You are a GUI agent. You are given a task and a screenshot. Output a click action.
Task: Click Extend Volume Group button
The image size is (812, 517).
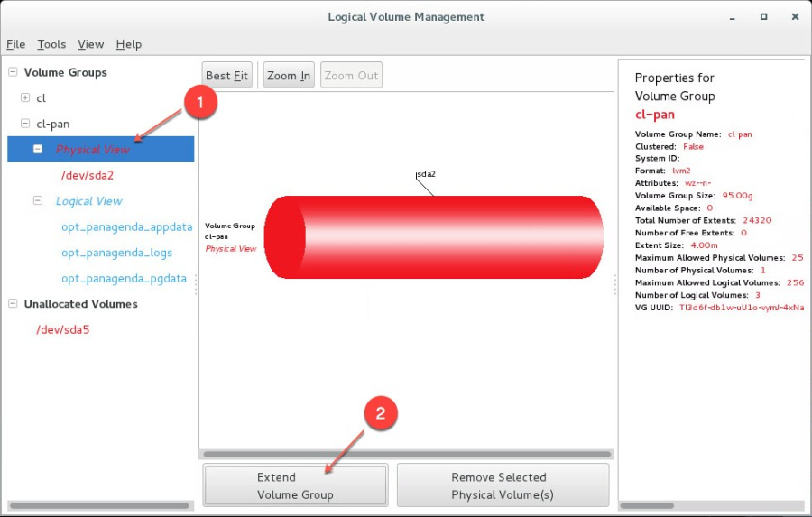(295, 485)
